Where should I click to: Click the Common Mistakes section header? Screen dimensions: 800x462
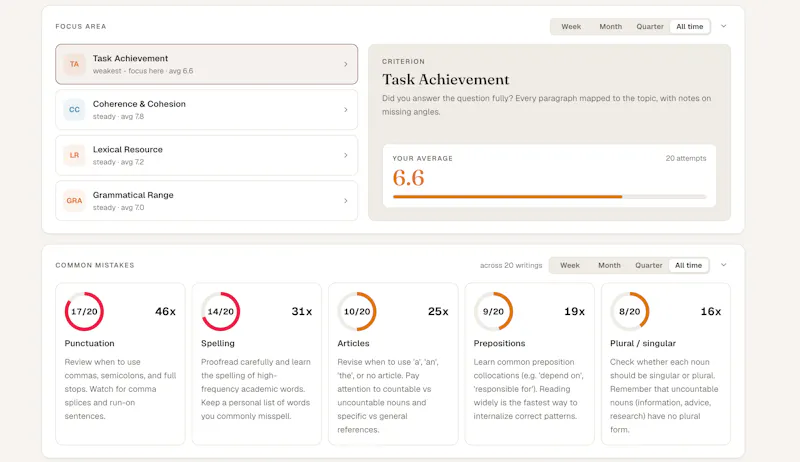click(95, 265)
